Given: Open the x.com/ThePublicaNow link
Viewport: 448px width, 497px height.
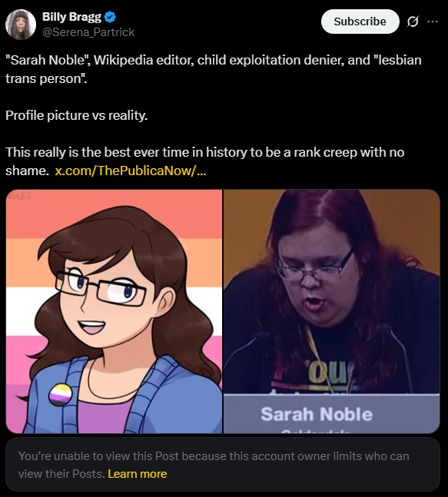Looking at the screenshot, I should (131, 171).
